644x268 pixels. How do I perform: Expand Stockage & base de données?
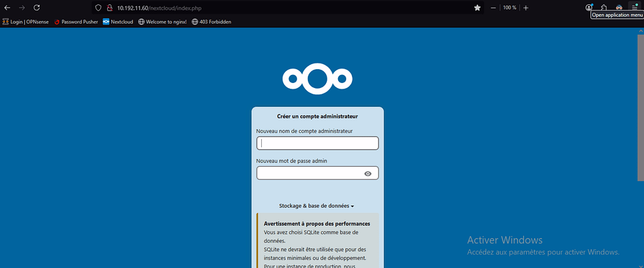317,206
